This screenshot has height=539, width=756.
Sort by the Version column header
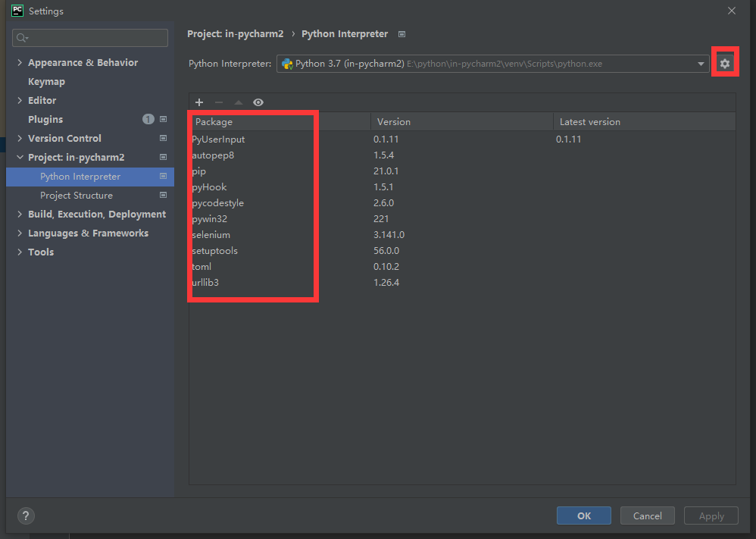click(x=462, y=121)
